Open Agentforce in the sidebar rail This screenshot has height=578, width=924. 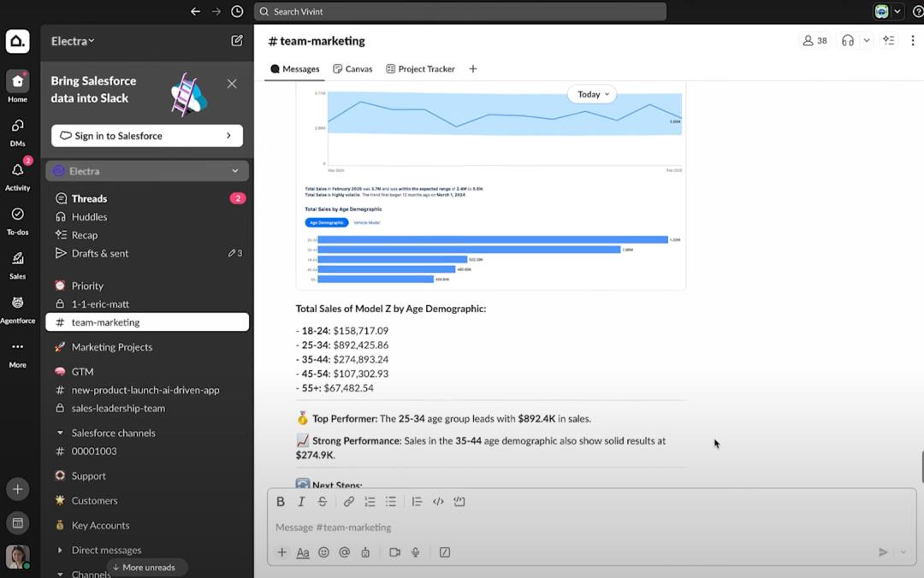(17, 304)
